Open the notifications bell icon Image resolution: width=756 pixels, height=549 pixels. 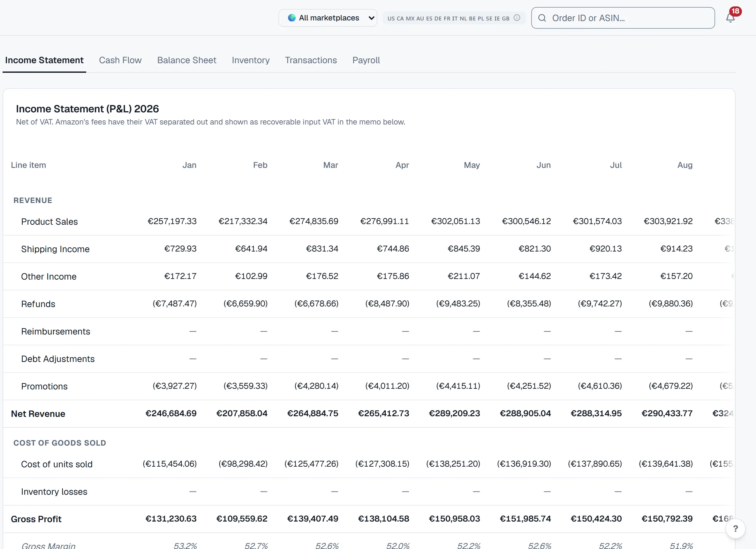point(730,18)
